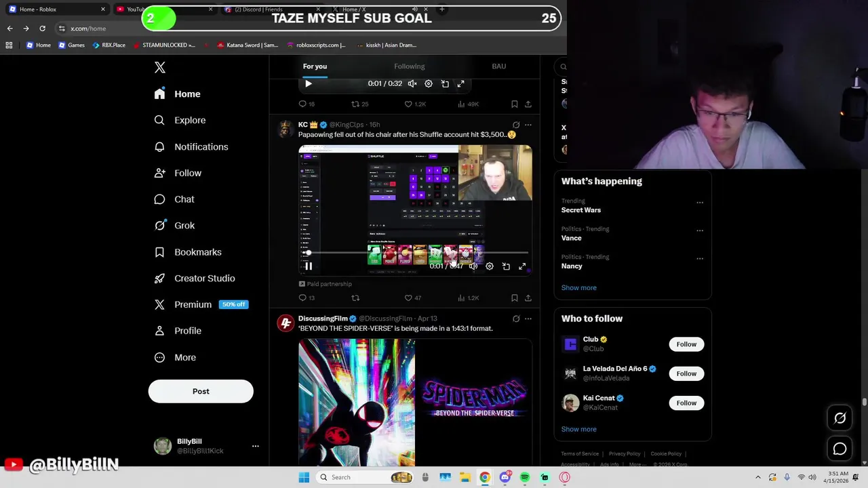
Task: Expand the More menu in the sidebar
Action: (x=176, y=357)
